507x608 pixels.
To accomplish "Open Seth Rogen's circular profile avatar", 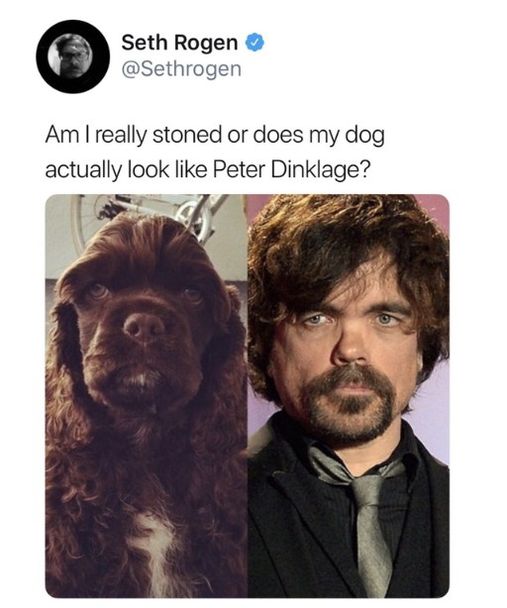I will 72,56.
